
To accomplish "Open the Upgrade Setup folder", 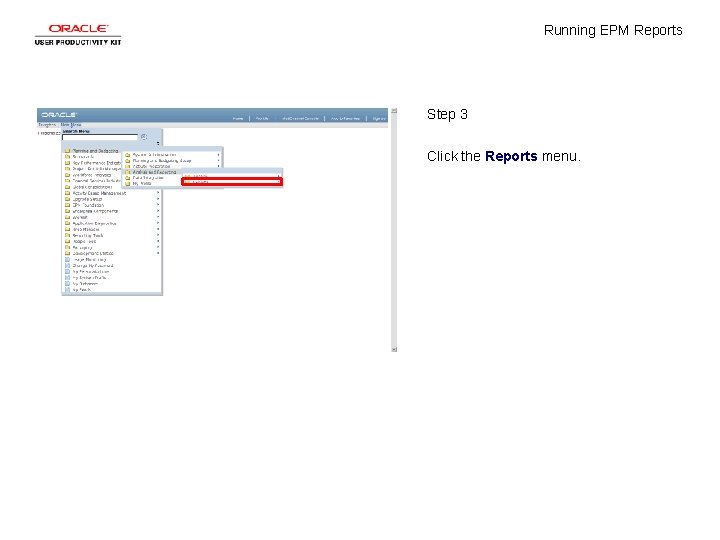I will [87, 199].
